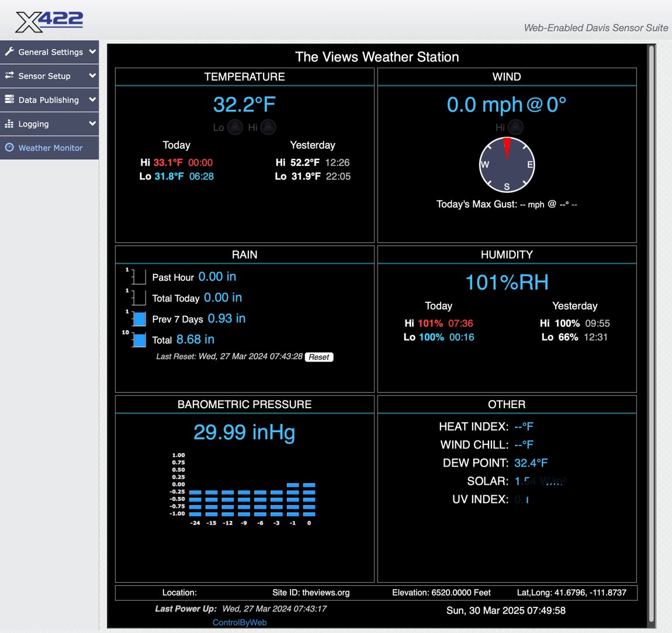This screenshot has width=672, height=633.
Task: Click yesterday's Lo 66% humidity value
Action: click(x=569, y=337)
